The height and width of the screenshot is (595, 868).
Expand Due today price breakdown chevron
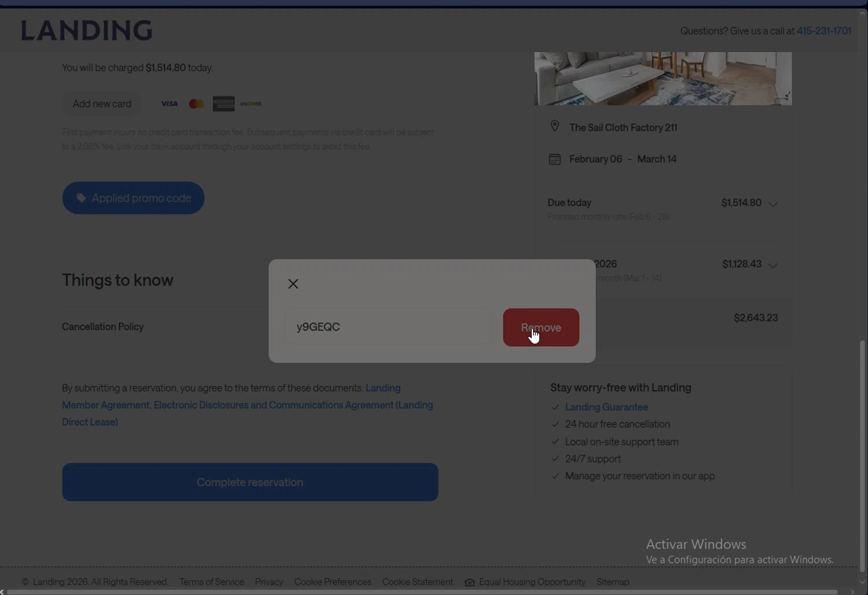773,204
